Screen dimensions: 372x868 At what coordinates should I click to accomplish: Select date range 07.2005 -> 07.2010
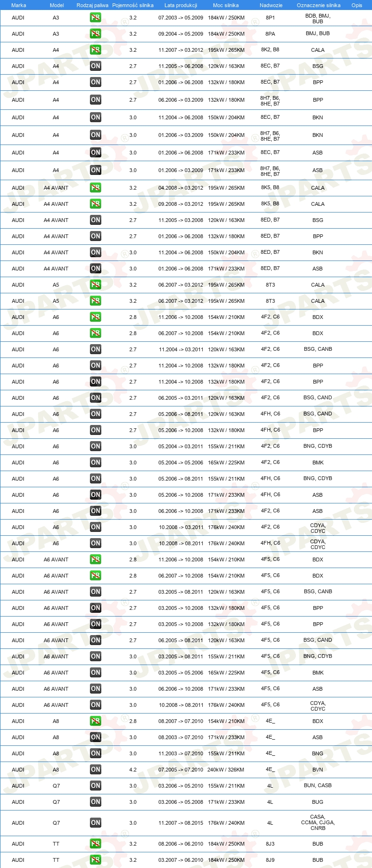tap(181, 770)
